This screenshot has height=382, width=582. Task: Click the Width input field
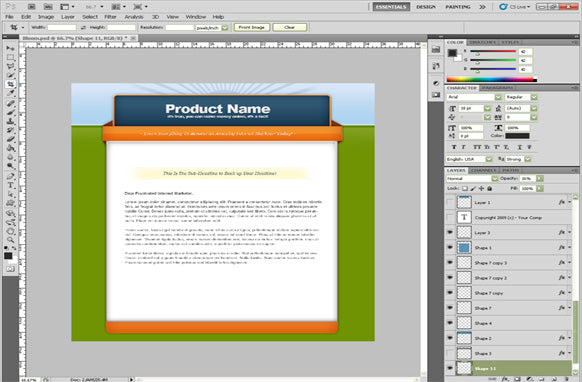(x=62, y=27)
